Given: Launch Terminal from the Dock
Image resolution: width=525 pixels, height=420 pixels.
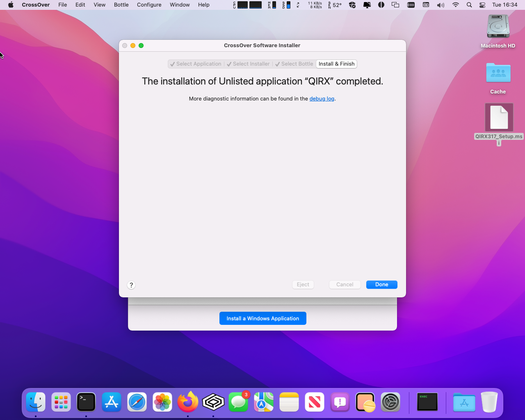Looking at the screenshot, I should [86, 402].
